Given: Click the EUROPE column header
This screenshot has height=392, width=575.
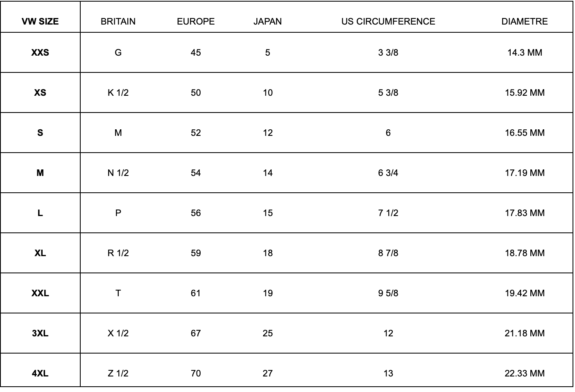Looking at the screenshot, I should [x=196, y=21].
